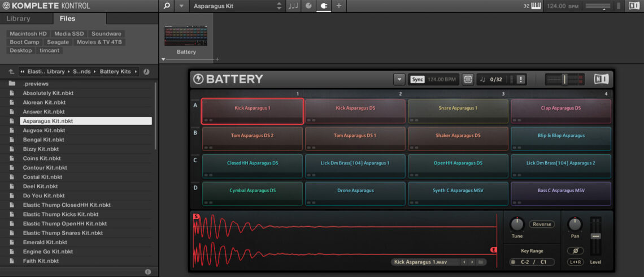Click Battery Kits in the path breadcrumb
This screenshot has height=277, width=644.
click(115, 71)
